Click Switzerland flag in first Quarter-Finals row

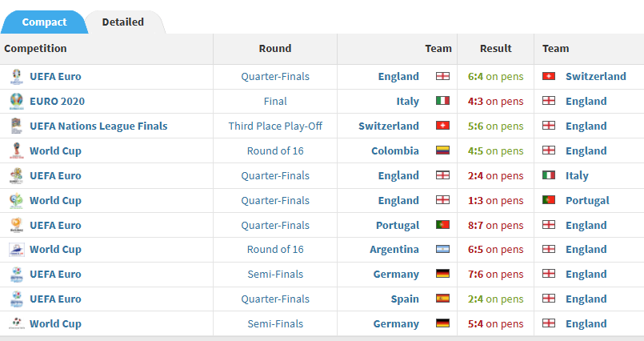[549, 76]
